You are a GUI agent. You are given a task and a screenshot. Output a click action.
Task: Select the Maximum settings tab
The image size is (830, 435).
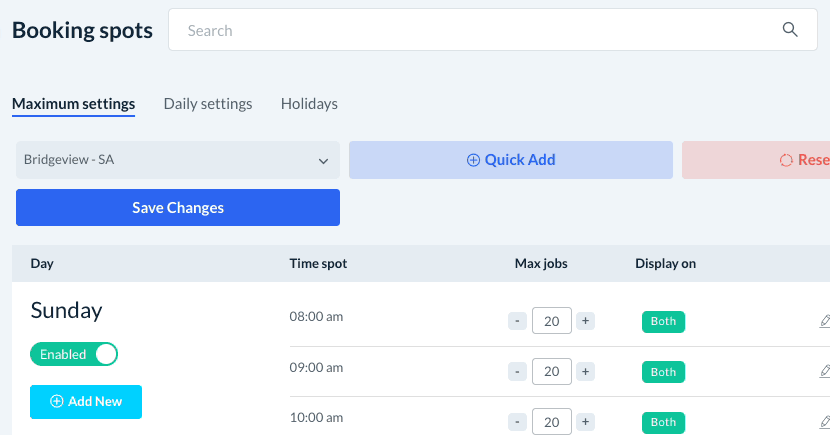73,104
